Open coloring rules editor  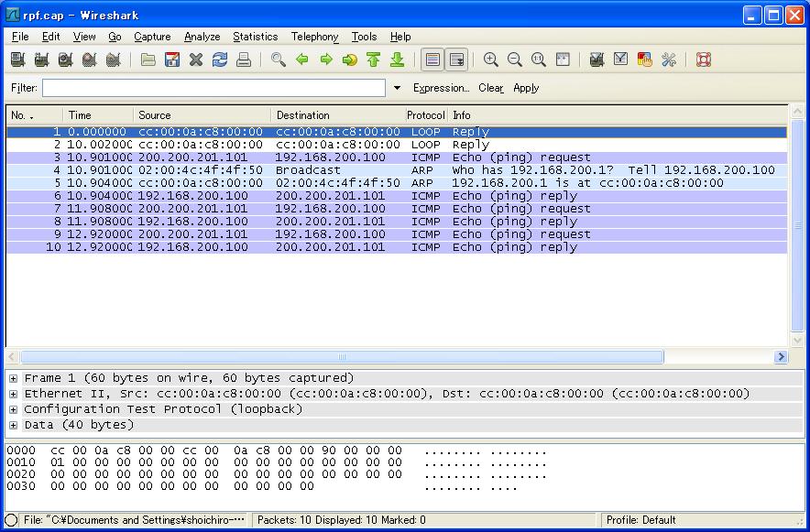[645, 60]
